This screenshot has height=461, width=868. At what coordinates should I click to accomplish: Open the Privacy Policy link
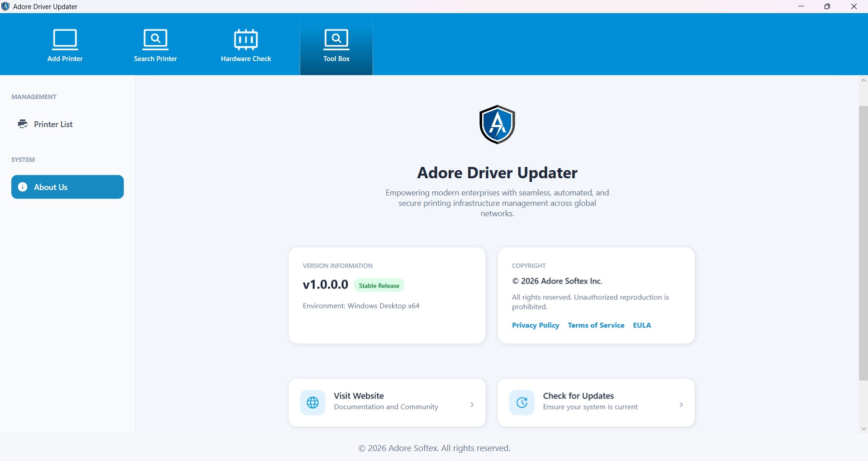pyautogui.click(x=536, y=325)
